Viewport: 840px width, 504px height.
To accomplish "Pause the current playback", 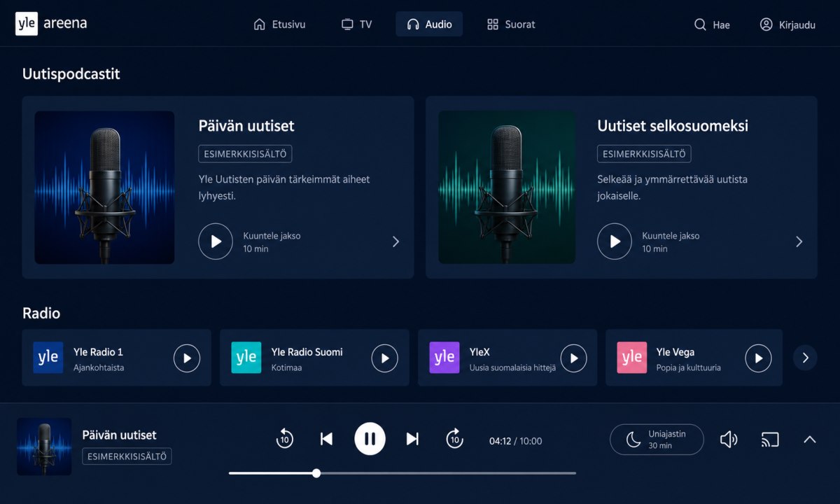I will tap(370, 439).
